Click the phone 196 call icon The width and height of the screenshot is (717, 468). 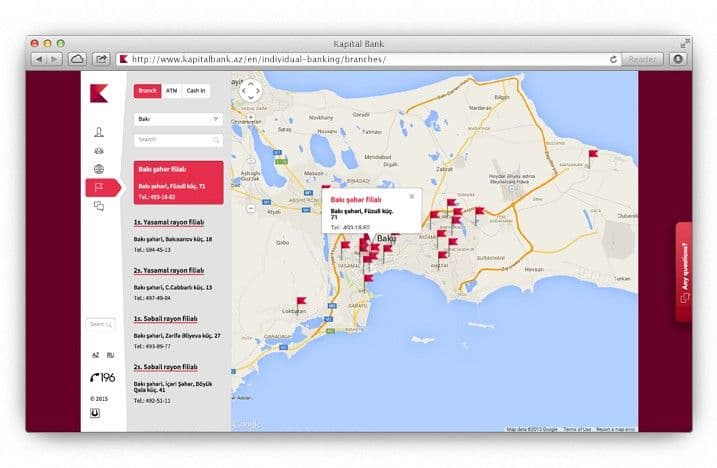[102, 377]
